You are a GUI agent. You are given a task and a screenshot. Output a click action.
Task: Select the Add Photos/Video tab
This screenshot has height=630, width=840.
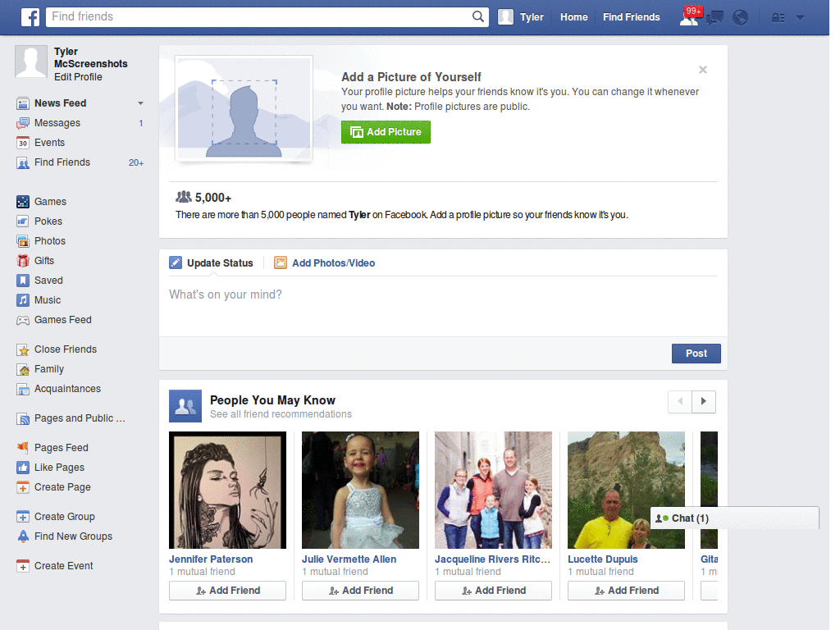tap(324, 263)
